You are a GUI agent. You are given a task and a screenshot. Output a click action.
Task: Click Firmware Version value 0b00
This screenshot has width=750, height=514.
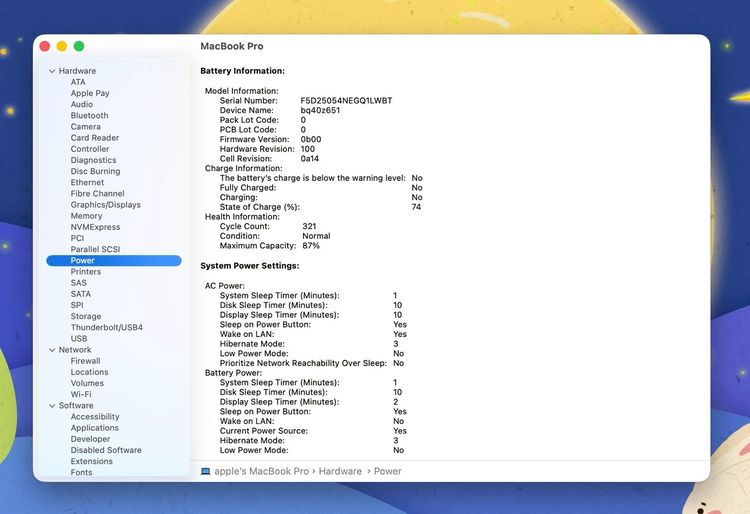(311, 140)
